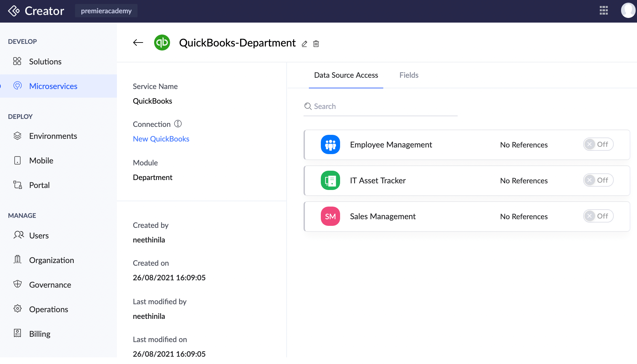Enable access for Employee Management toggle
637x364 pixels.
pos(598,144)
